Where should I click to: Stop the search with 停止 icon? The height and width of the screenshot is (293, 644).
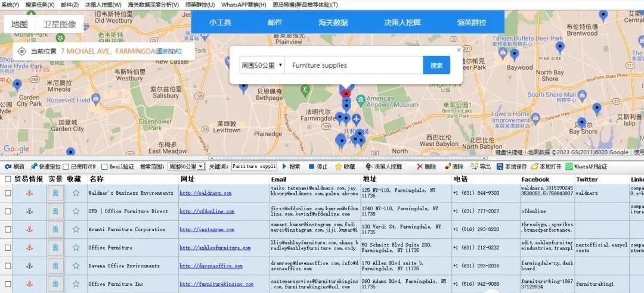tap(311, 167)
